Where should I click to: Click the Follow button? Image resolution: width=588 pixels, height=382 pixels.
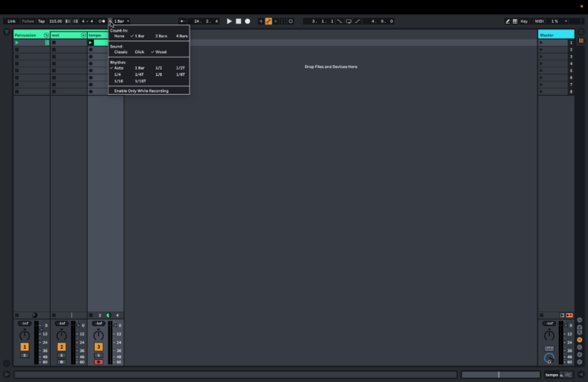[x=28, y=21]
